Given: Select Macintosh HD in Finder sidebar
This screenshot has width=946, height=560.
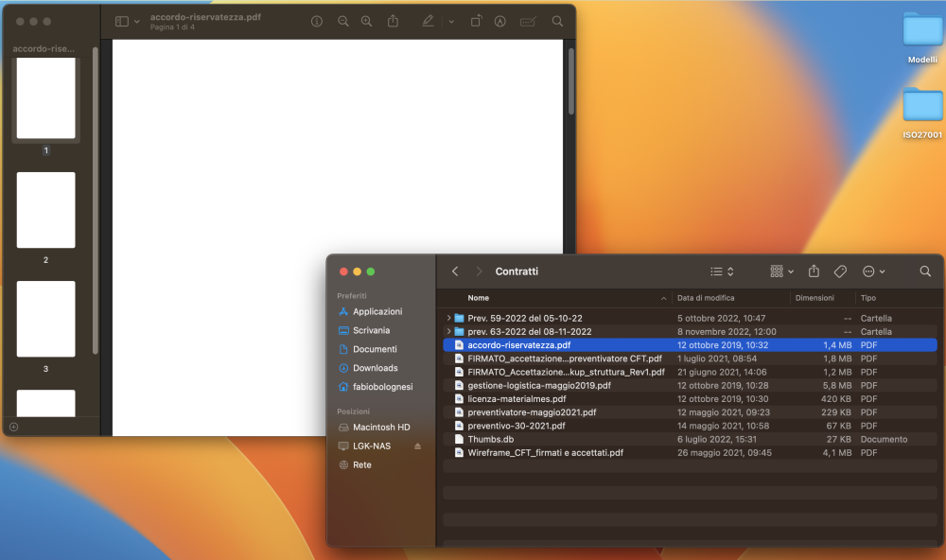Looking at the screenshot, I should tap(381, 427).
